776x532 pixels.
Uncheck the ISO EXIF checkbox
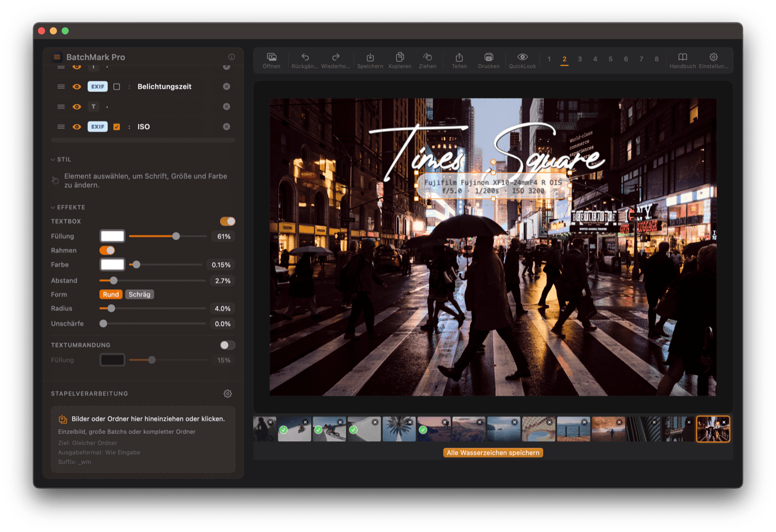(x=117, y=126)
